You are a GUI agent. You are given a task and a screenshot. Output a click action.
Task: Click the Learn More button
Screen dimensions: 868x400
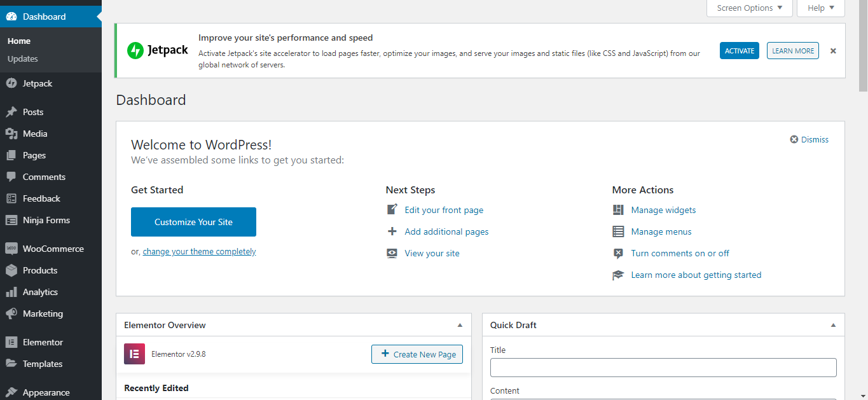793,51
